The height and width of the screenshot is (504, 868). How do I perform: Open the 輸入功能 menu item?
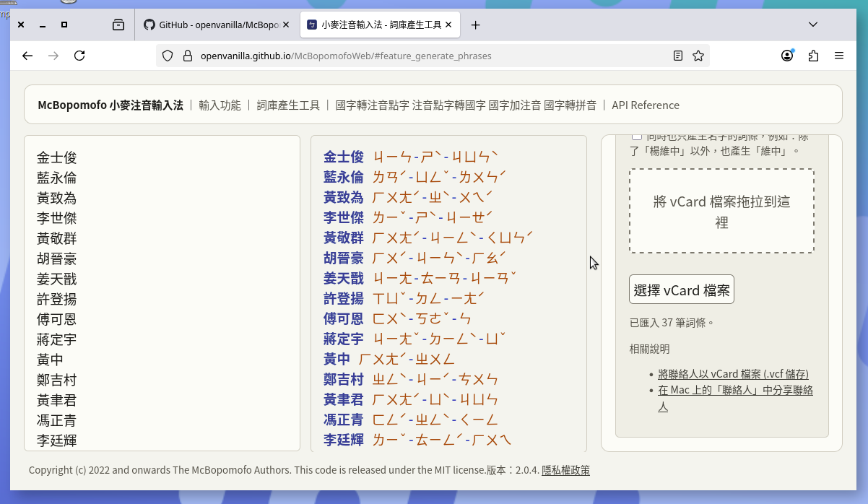220,105
